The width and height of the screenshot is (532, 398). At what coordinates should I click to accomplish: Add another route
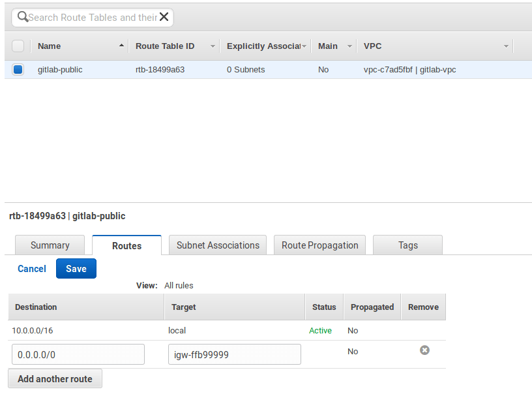[54, 378]
